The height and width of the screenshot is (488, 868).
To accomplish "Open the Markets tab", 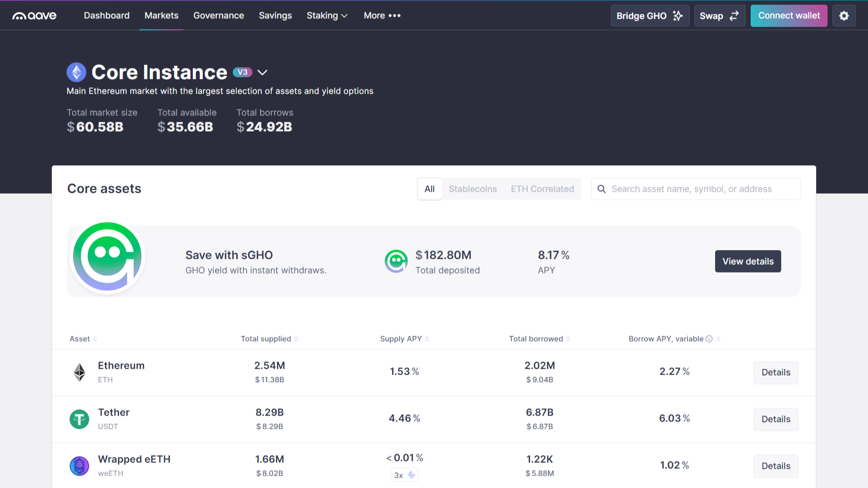I will point(161,16).
